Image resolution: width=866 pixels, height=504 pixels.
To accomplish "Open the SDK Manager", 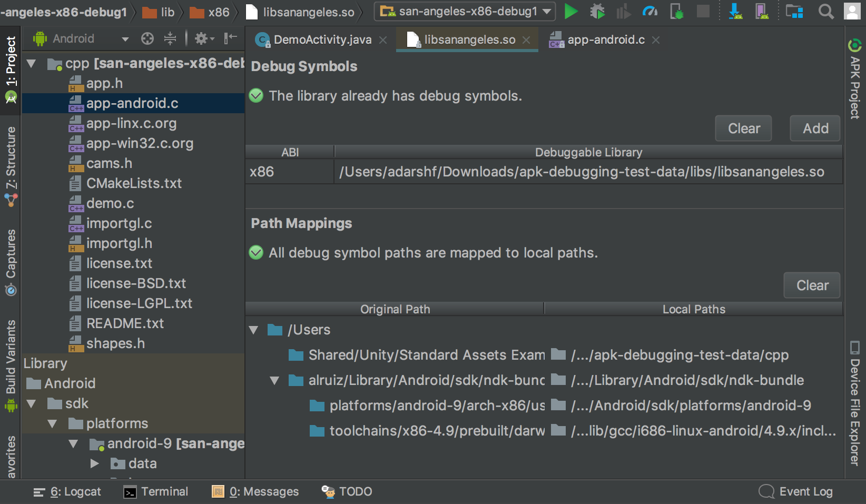I will 736,12.
